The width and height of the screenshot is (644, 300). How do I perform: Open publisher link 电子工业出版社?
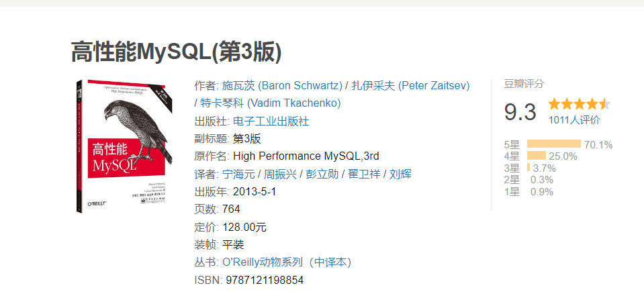pos(271,121)
